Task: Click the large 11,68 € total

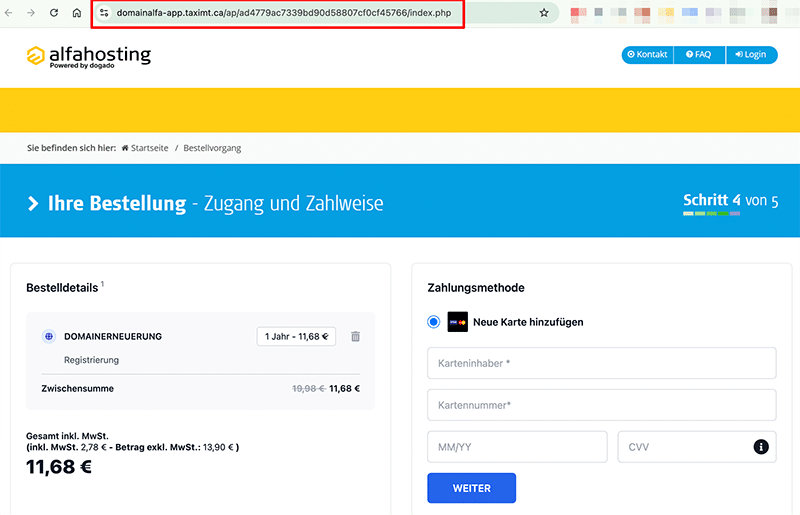Action: point(59,467)
